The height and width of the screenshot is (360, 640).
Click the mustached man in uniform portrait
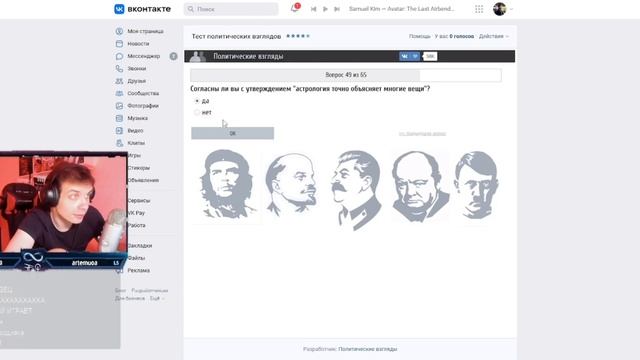coord(356,190)
